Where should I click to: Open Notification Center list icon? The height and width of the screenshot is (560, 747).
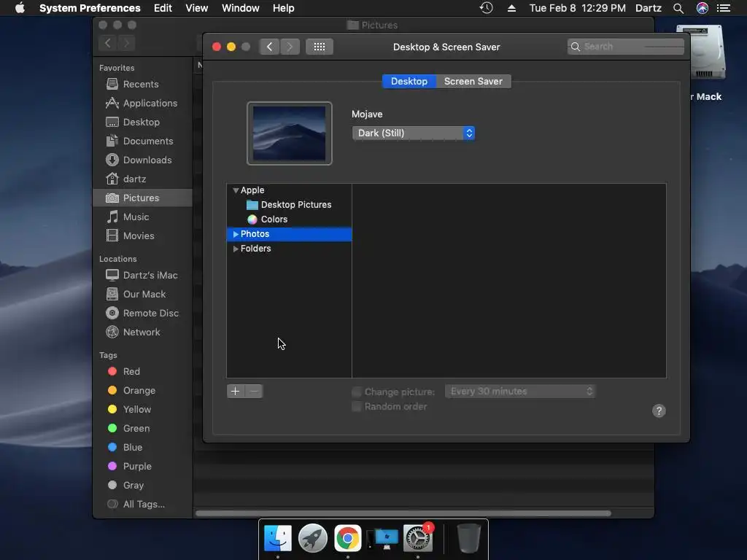tap(724, 8)
